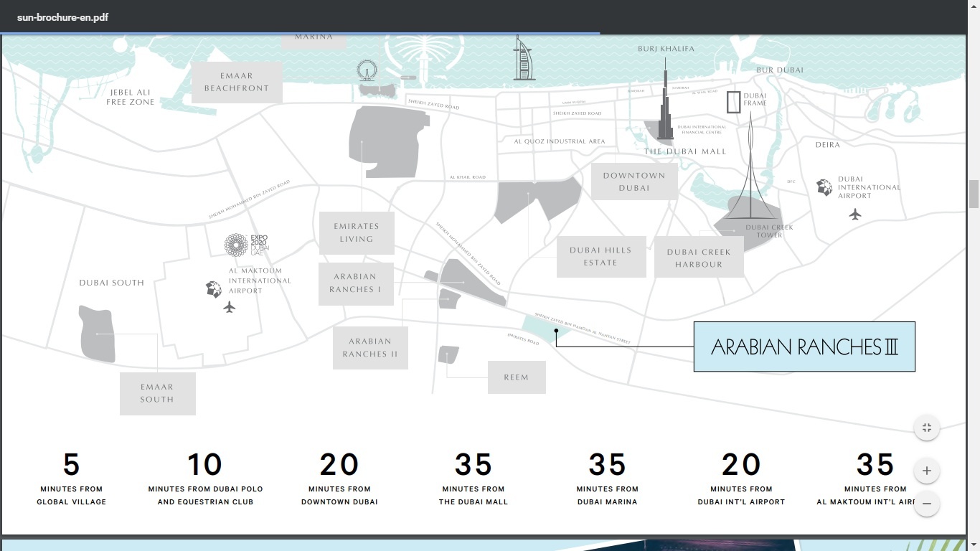Click the Dubai South text label

(112, 283)
